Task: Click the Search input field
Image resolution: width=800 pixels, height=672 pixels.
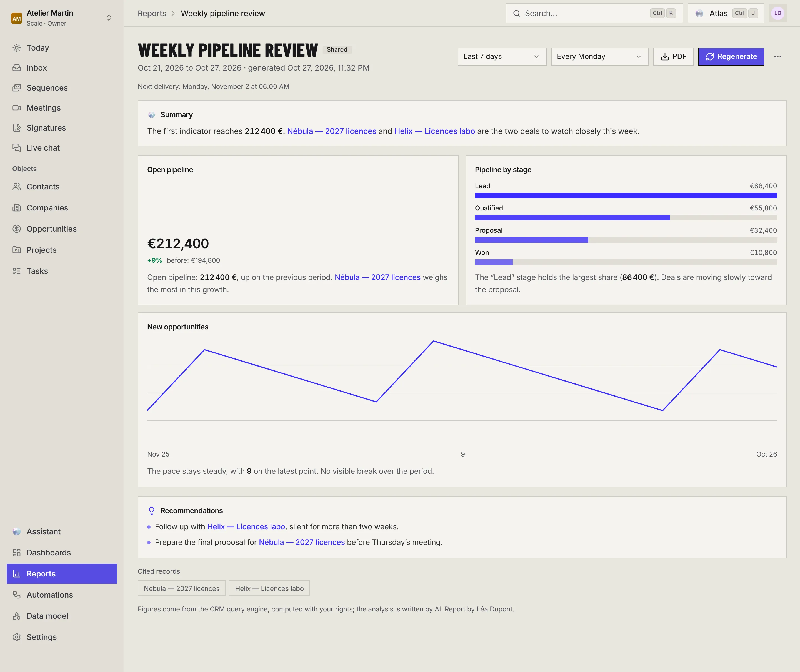Action: point(594,13)
